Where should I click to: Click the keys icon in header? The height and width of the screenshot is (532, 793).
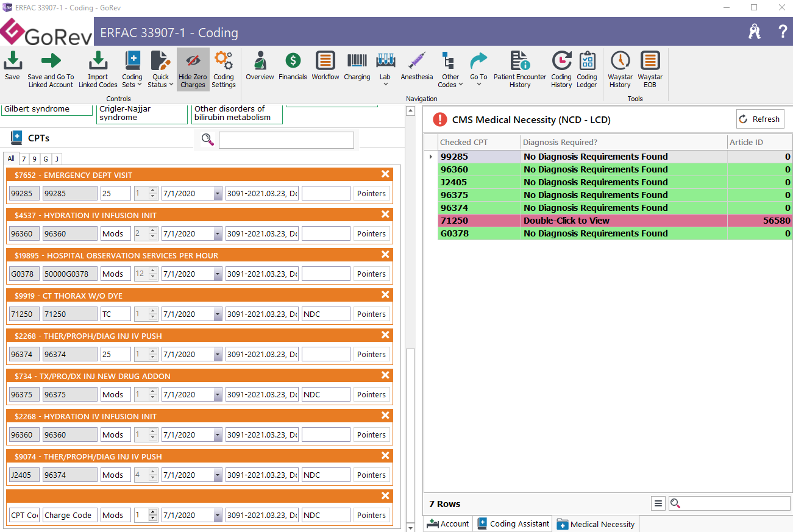pos(755,32)
